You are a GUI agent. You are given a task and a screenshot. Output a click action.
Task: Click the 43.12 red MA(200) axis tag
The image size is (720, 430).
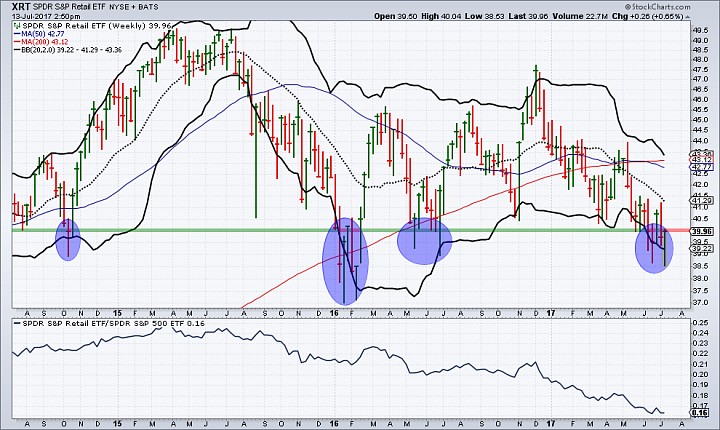703,159
